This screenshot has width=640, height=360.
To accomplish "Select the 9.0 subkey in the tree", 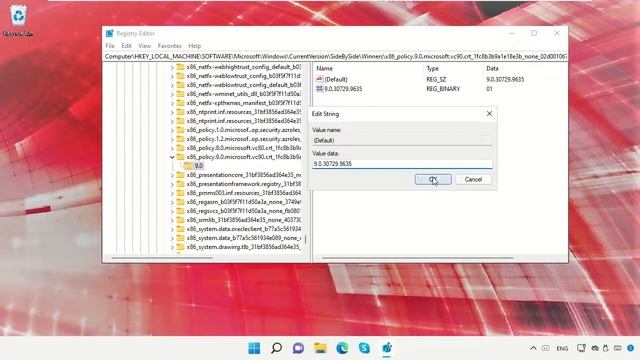I will [x=199, y=166].
